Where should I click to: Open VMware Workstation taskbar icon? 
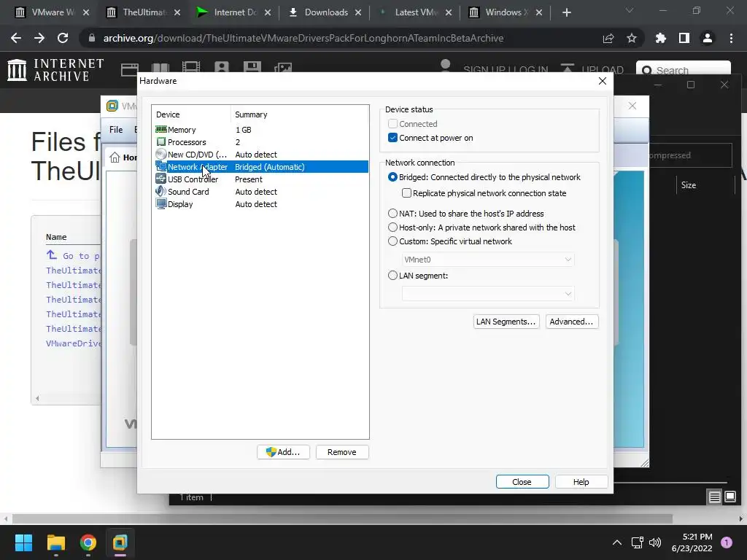click(120, 542)
